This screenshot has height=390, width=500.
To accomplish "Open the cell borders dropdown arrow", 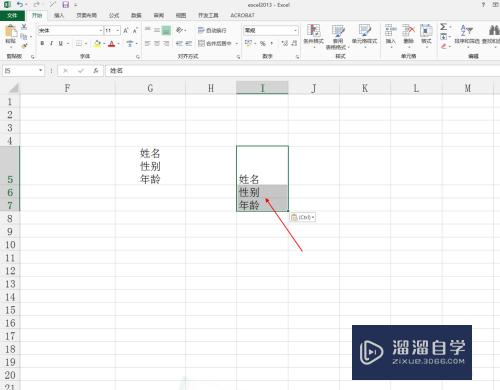I will (x=86, y=44).
